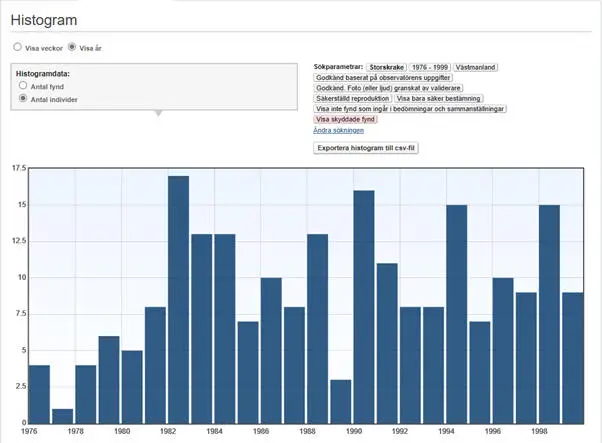Open the 'Ändra sökningen' link
This screenshot has width=602, height=443.
point(338,131)
